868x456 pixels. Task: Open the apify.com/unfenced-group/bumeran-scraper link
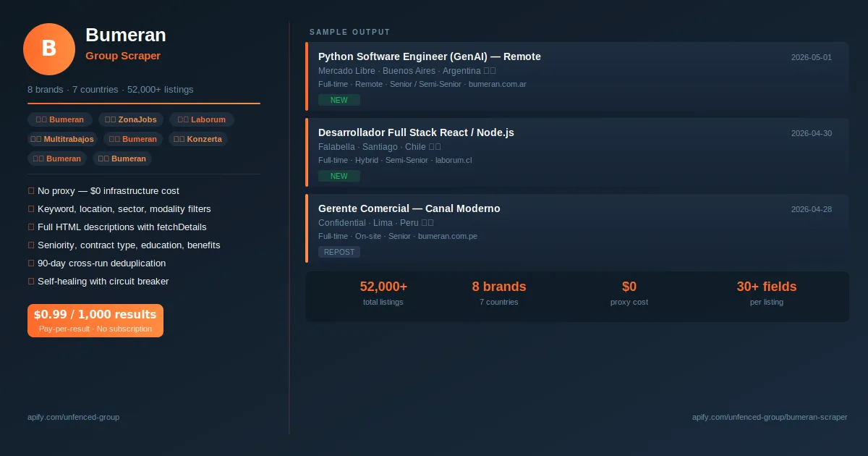click(770, 417)
